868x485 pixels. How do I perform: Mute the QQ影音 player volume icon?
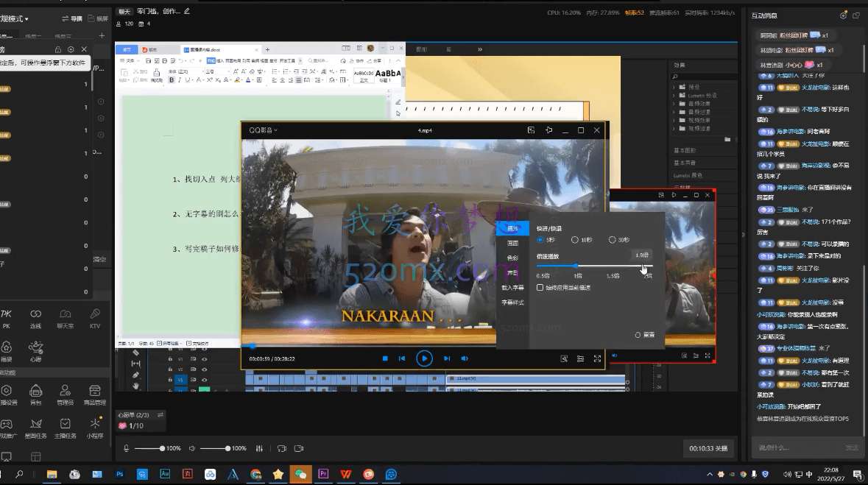click(465, 358)
